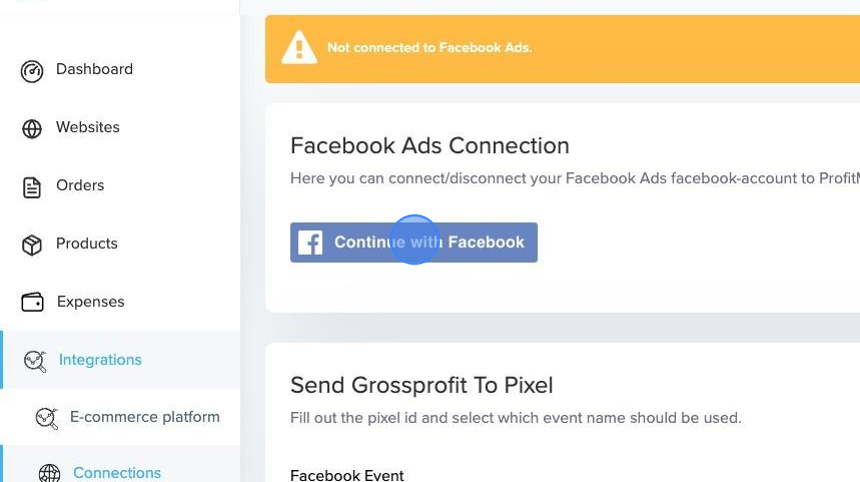This screenshot has height=482, width=860.
Task: Click the Expenses wallet icon
Action: [x=32, y=302]
